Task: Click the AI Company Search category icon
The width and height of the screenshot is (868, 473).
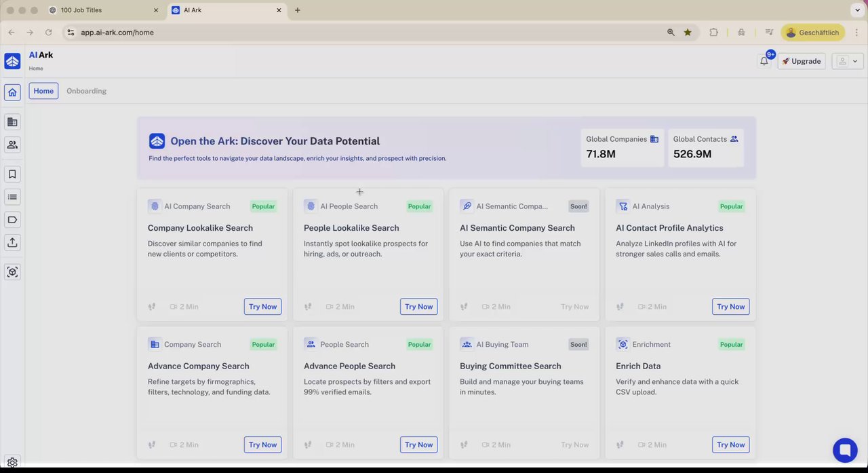Action: [155, 206]
